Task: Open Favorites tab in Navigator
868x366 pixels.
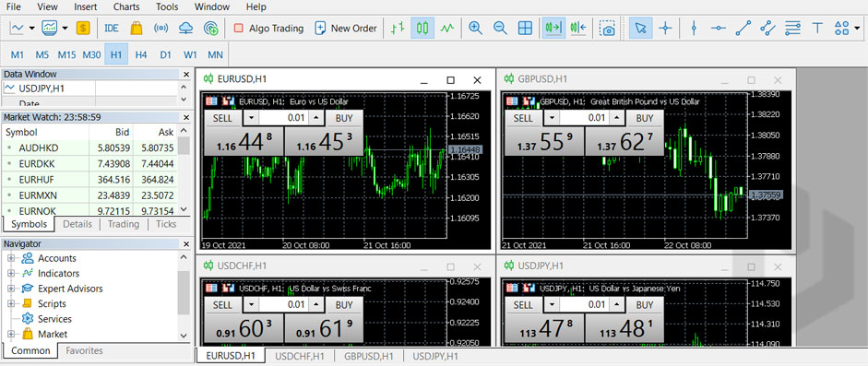Action: click(x=84, y=350)
